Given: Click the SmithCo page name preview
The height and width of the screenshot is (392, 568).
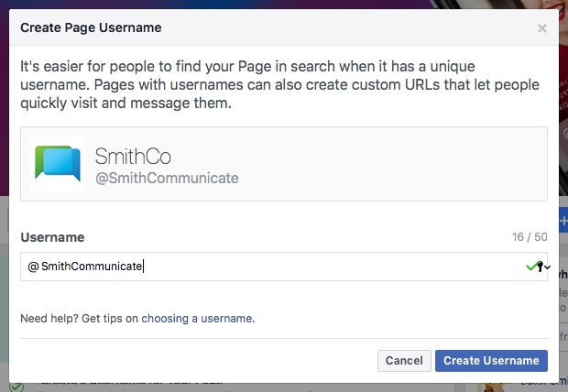Looking at the screenshot, I should (x=133, y=157).
